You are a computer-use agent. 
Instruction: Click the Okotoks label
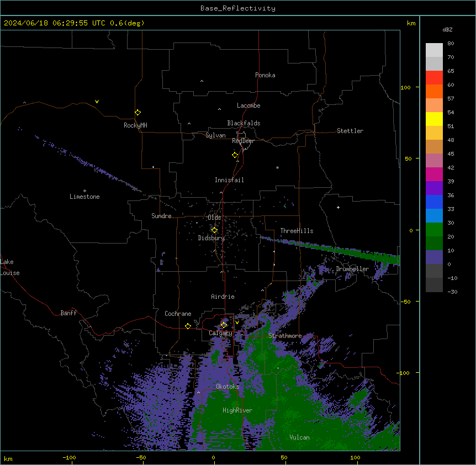tap(228, 387)
